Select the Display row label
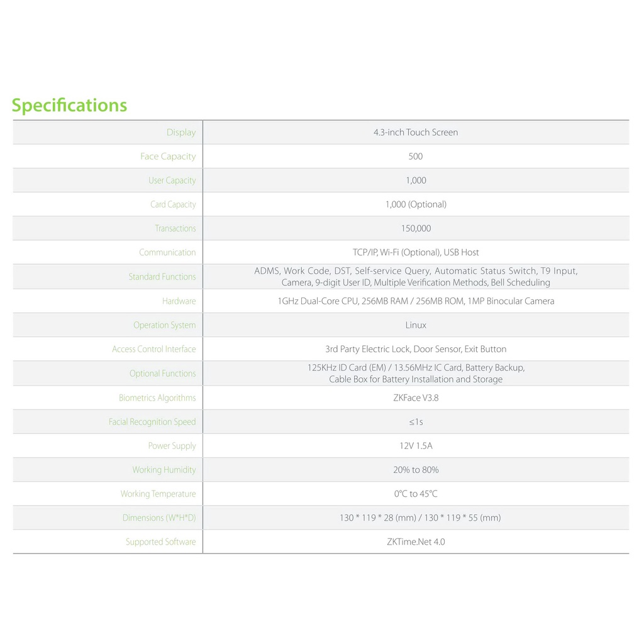The width and height of the screenshot is (644, 644). click(x=181, y=132)
